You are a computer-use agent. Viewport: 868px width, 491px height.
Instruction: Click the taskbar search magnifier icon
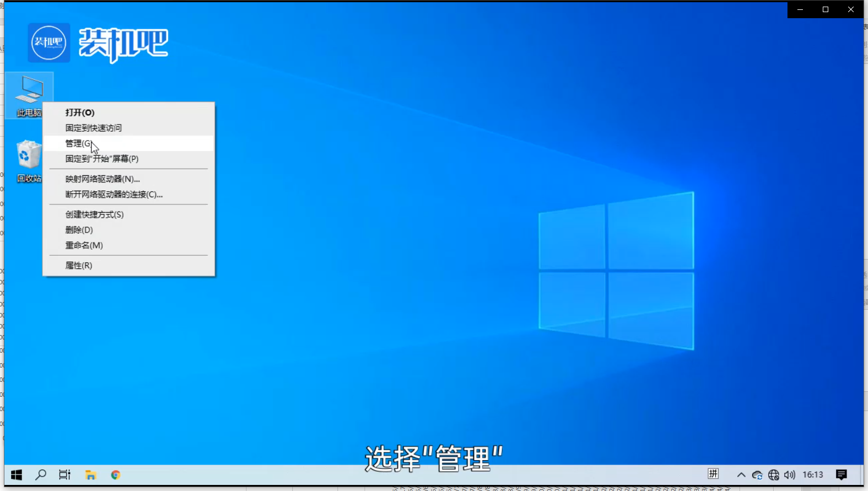point(41,474)
